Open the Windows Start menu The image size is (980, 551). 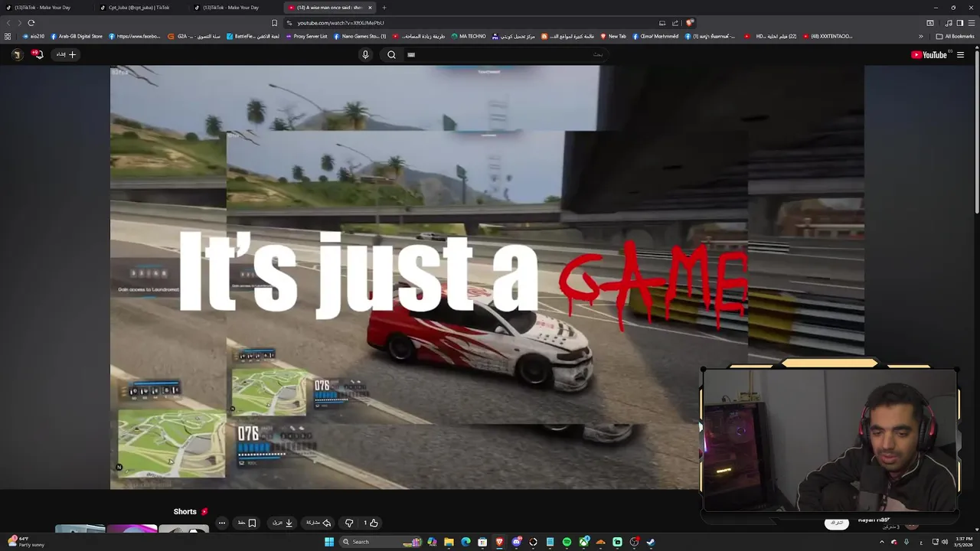[x=329, y=542]
